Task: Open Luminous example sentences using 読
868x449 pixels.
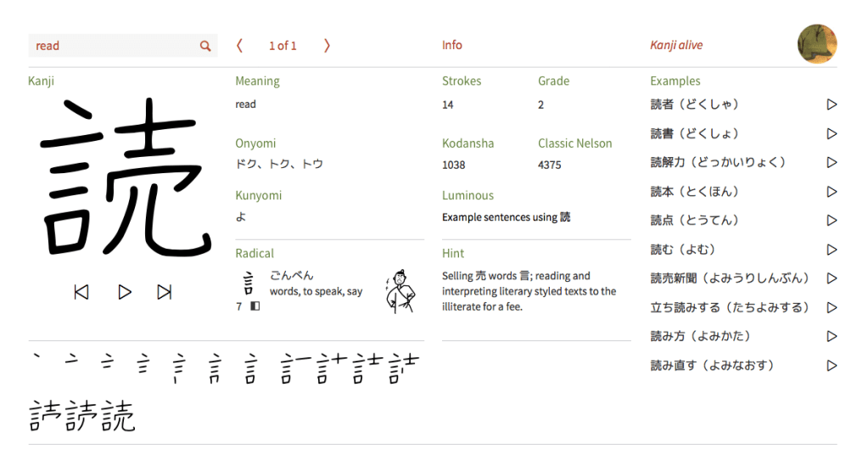Action: click(x=506, y=217)
